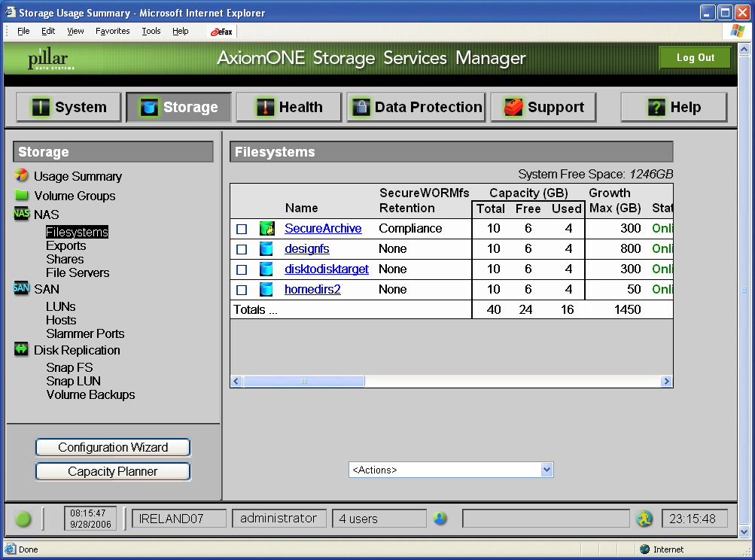Select Filesystems under NAS
Screen dimensions: 755x560
click(x=77, y=232)
